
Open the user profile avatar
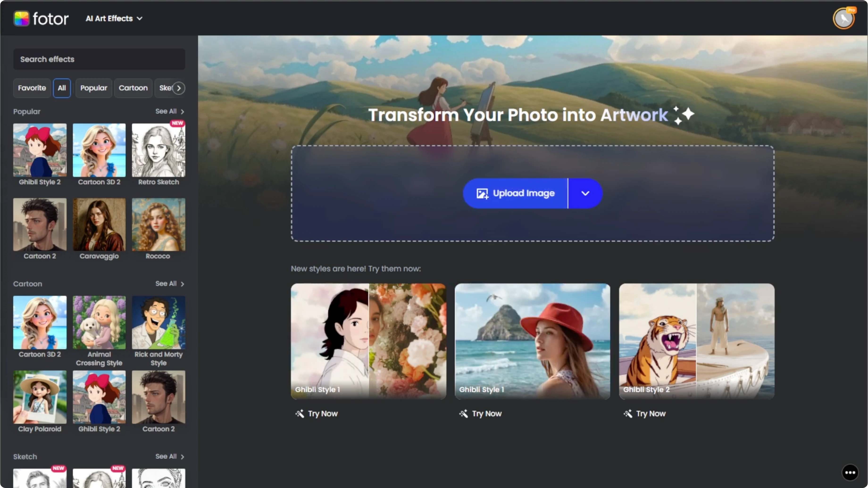tap(844, 19)
